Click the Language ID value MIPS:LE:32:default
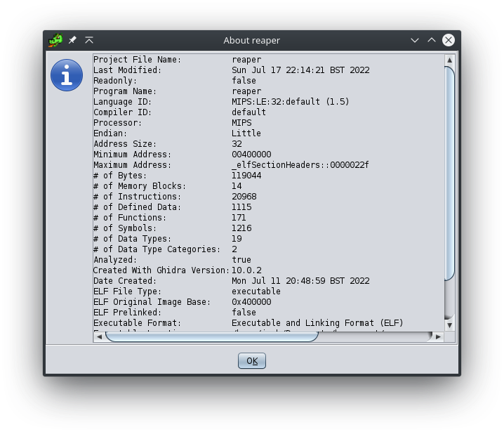Image resolution: width=504 pixels, height=432 pixels. click(x=290, y=102)
